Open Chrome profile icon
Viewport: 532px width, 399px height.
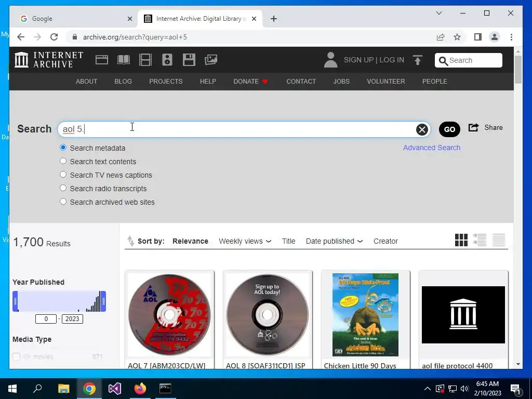[x=495, y=37]
